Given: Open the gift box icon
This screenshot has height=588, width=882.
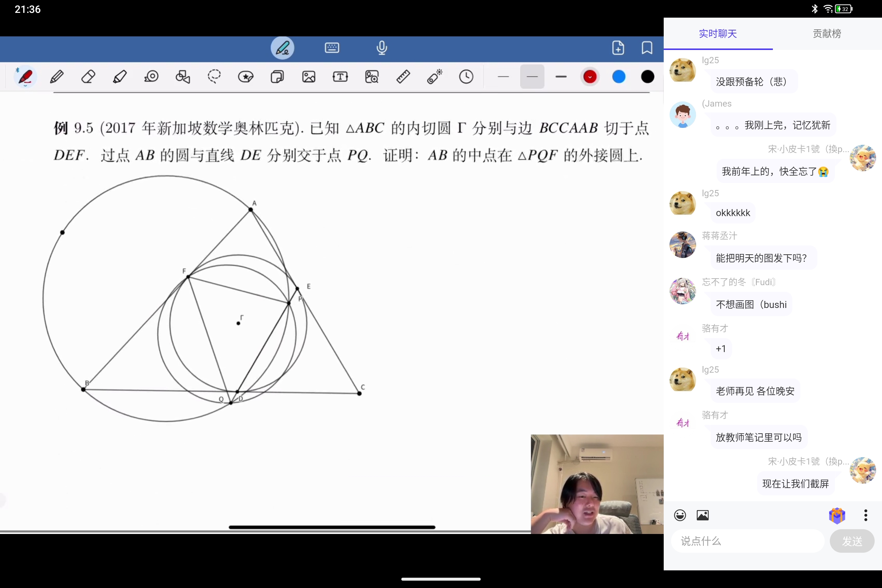Looking at the screenshot, I should [x=837, y=515].
